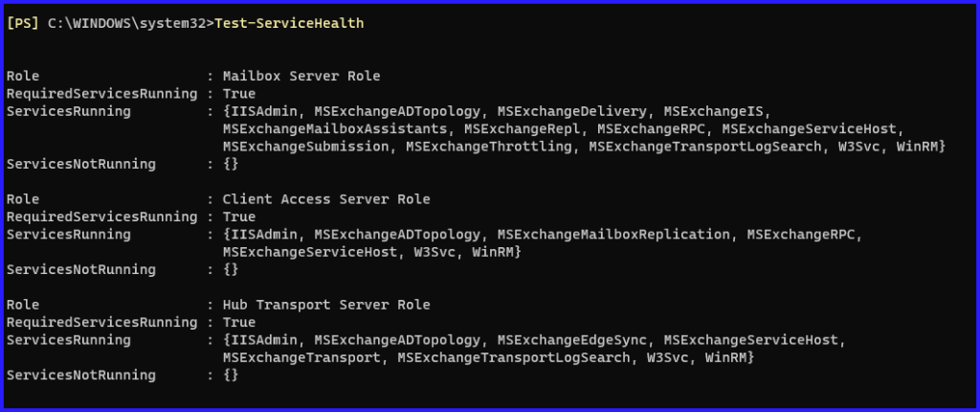This screenshot has width=980, height=412.
Task: Click empty braces under Hub Transport role
Action: tap(231, 375)
